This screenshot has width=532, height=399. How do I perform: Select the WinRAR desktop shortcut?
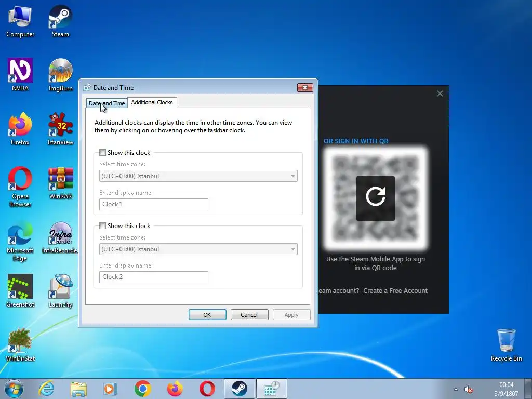[60, 183]
